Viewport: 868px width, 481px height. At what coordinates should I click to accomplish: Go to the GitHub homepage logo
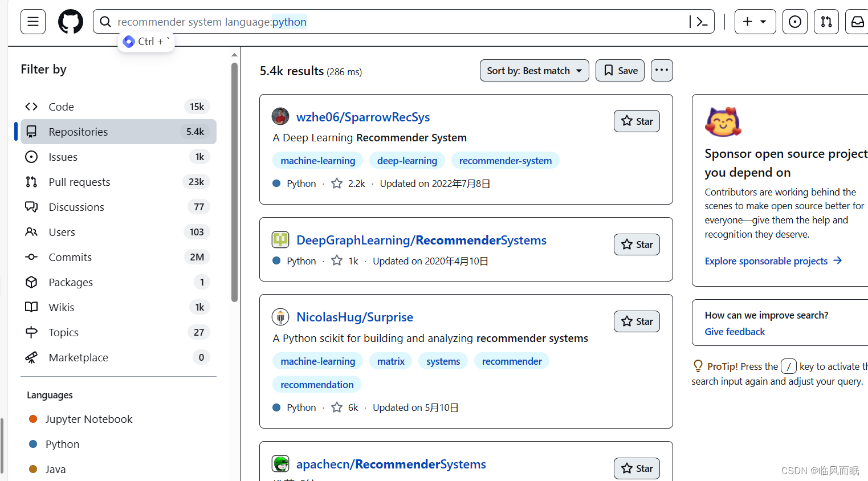coord(71,22)
